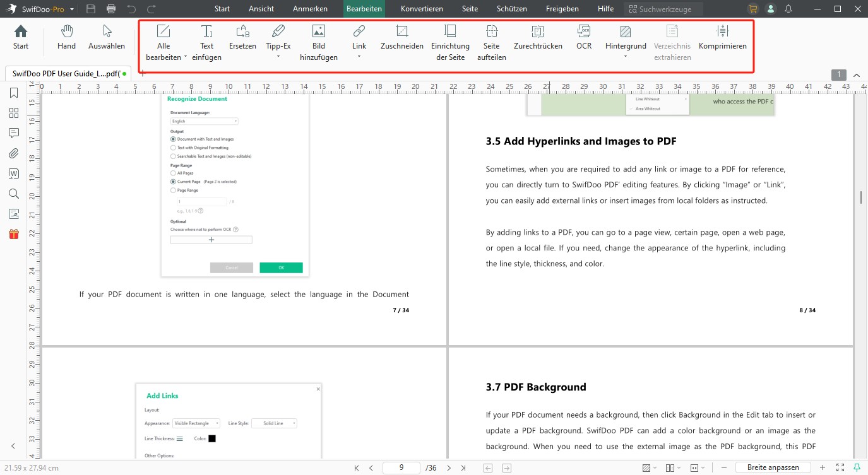Open the Freigeben tab
Viewport: 868px width, 475px height.
pyautogui.click(x=563, y=9)
